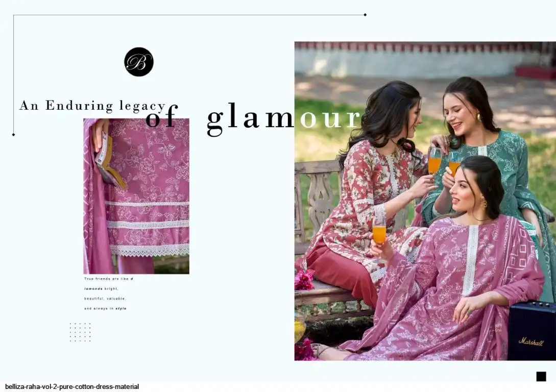Open the main photo of three women
The image size is (556, 392).
click(x=425, y=201)
